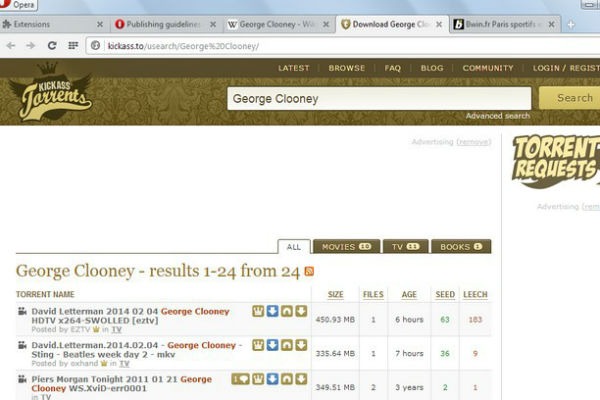The height and width of the screenshot is (400, 600).
Task: Open uploader oxhand profile link
Action: tap(82, 363)
